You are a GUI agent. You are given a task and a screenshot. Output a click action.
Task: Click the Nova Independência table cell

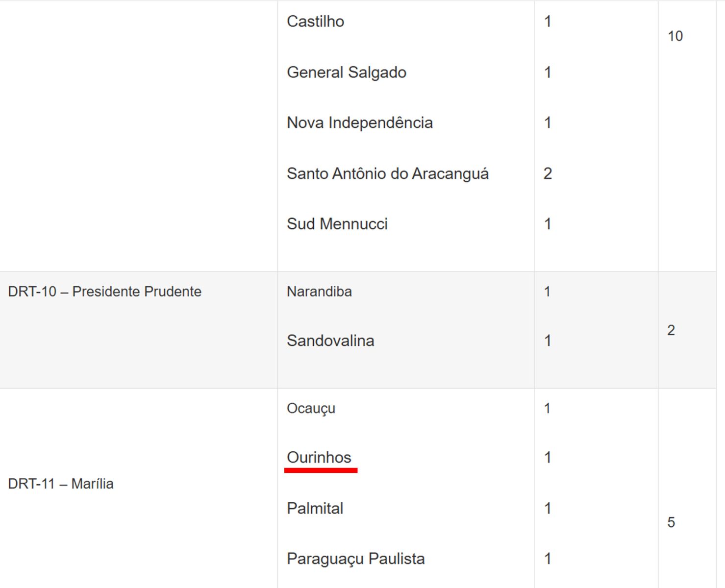point(359,123)
